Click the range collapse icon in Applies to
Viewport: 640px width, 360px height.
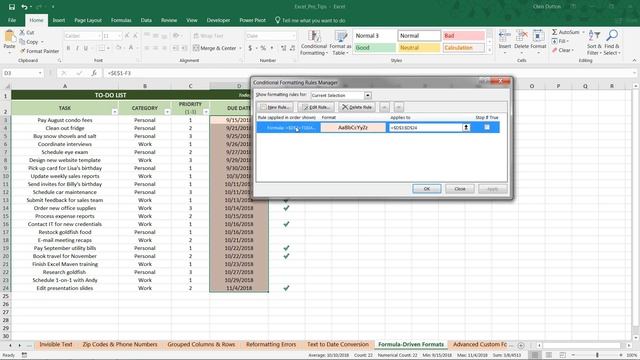click(466, 128)
